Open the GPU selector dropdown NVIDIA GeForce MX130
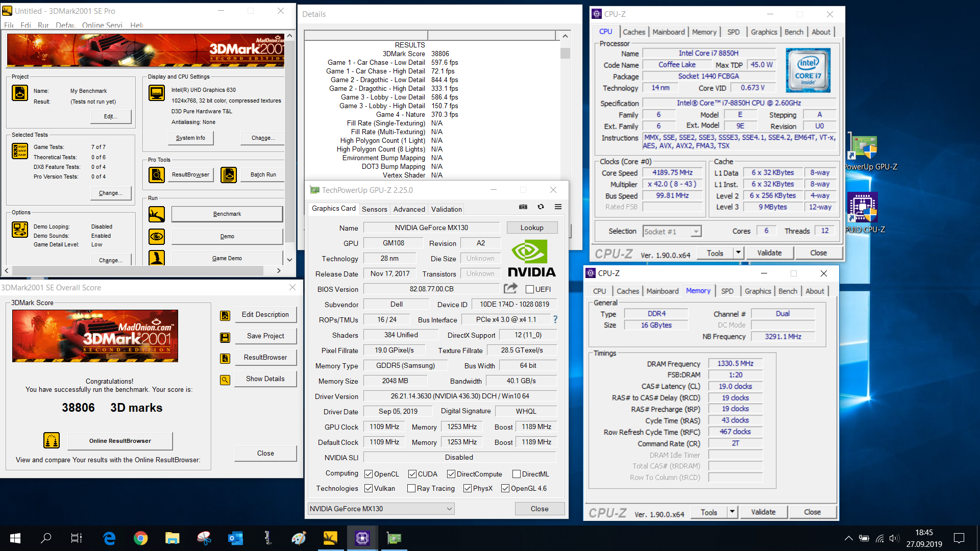The width and height of the screenshot is (980, 551). pos(381,509)
